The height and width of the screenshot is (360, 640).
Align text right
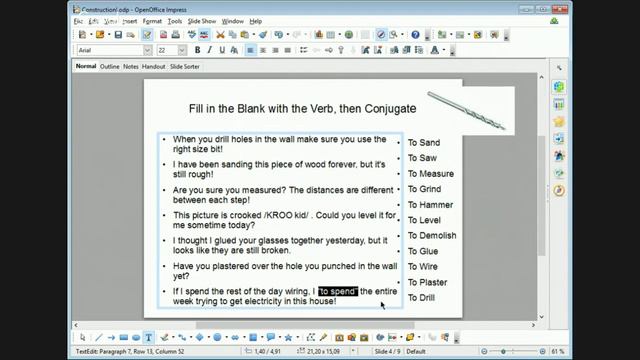point(276,50)
